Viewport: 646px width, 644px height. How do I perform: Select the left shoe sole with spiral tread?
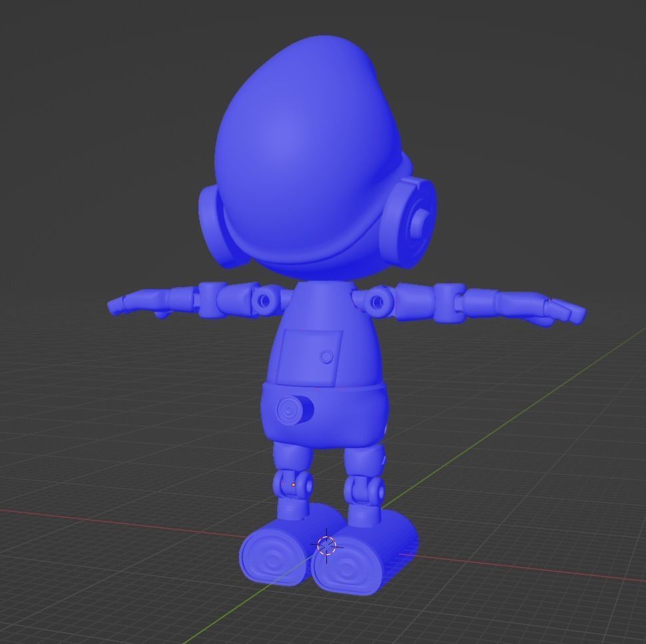pyautogui.click(x=273, y=557)
